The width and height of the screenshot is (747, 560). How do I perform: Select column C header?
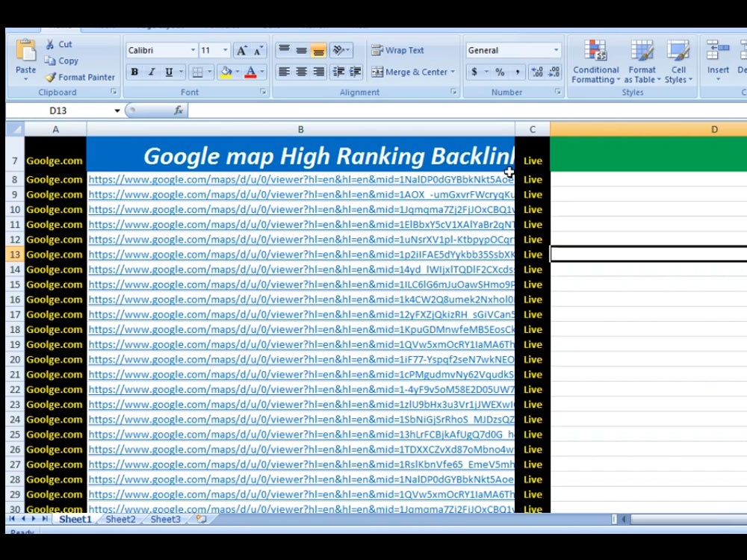tap(532, 129)
